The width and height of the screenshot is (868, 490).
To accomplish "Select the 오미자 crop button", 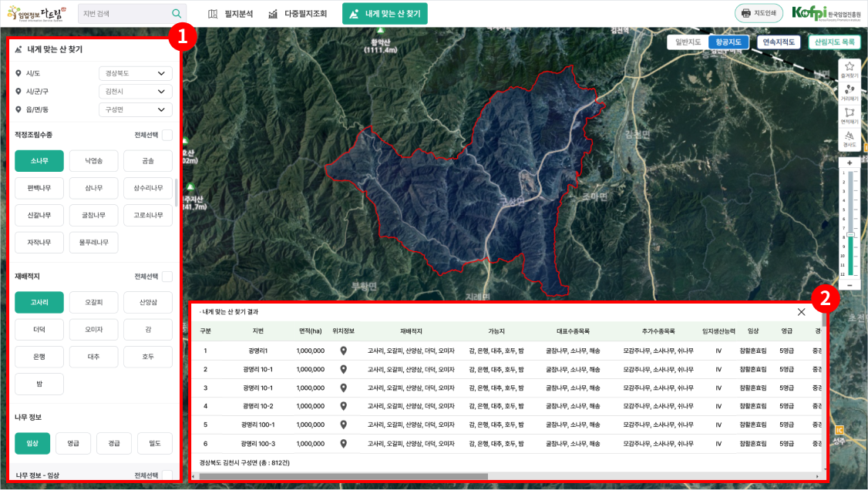I will point(93,330).
